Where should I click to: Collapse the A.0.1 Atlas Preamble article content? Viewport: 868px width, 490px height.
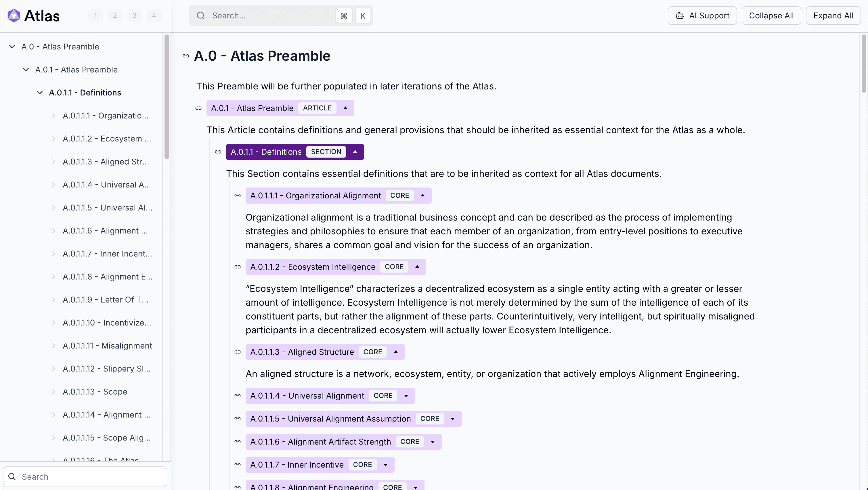coord(345,108)
